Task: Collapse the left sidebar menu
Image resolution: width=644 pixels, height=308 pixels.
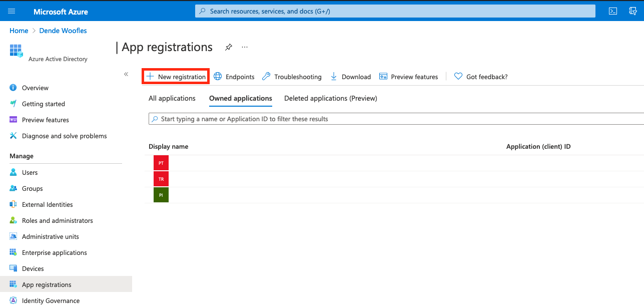Action: pos(126,74)
